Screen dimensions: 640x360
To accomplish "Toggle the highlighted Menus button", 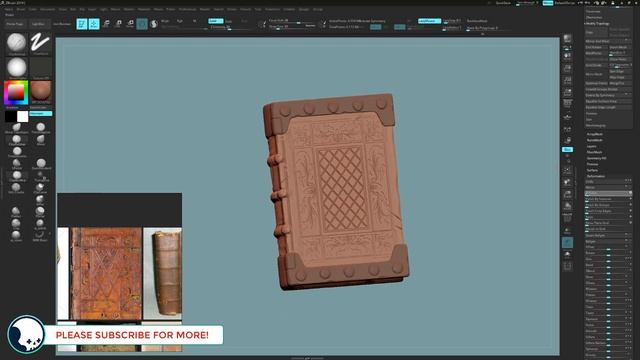I will [x=548, y=2].
